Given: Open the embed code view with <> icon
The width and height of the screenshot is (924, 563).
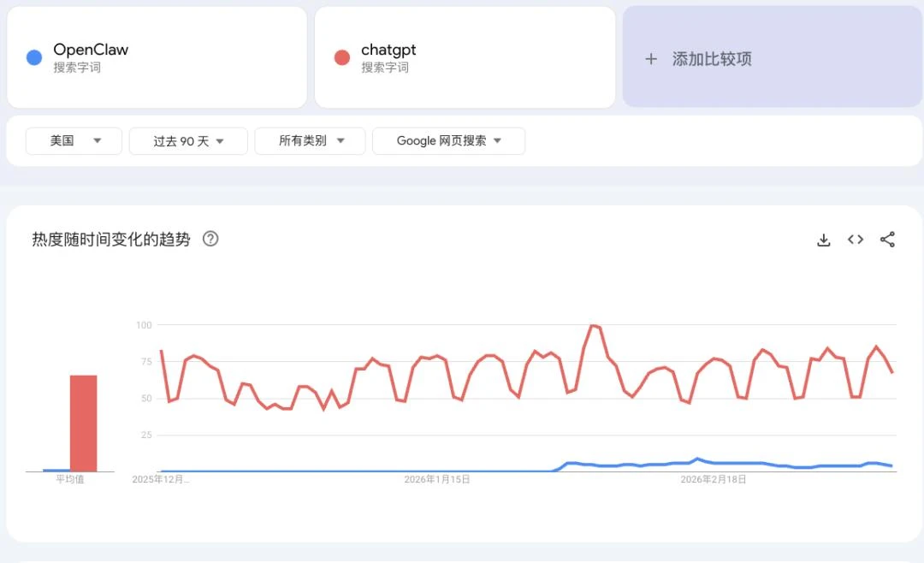Looking at the screenshot, I should [x=855, y=240].
